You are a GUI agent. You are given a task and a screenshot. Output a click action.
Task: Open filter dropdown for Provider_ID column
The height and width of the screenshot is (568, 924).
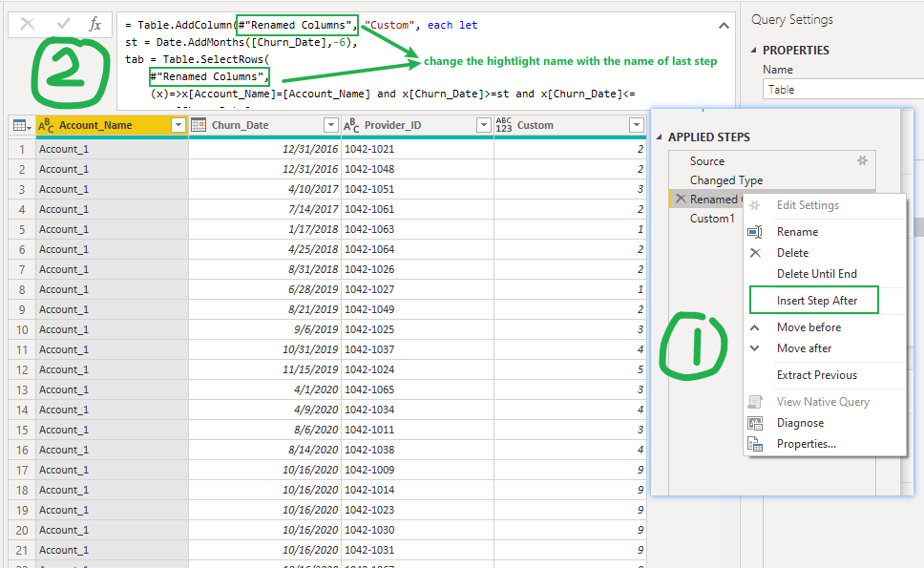pos(483,125)
